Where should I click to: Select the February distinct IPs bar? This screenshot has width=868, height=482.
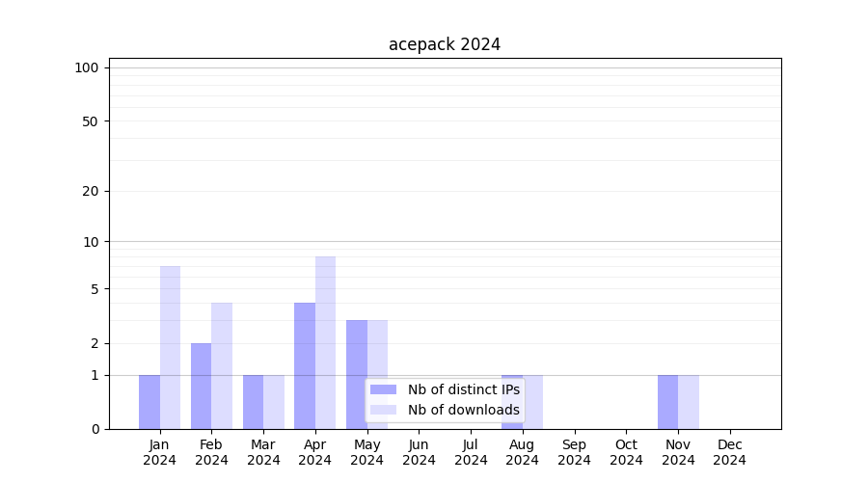202,386
